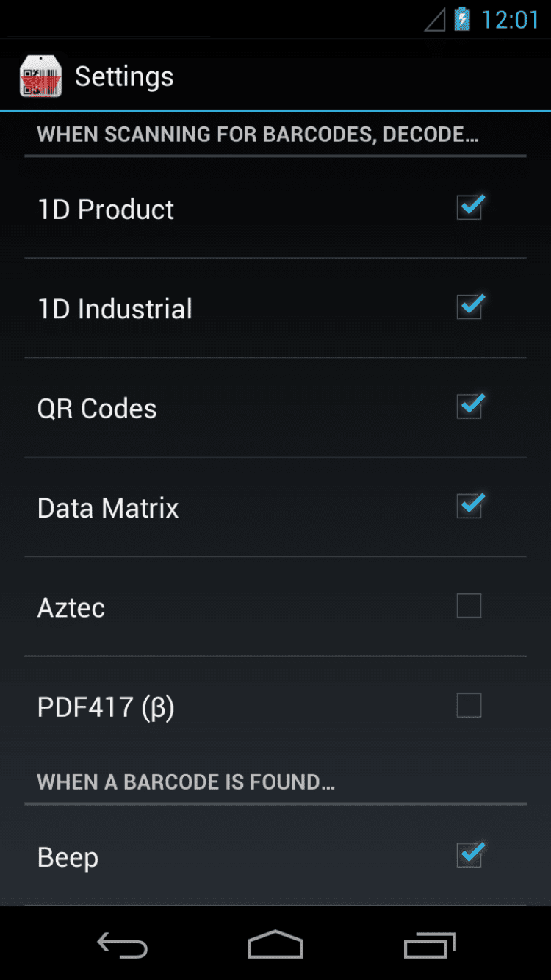Enable the Aztec checkbox

click(469, 606)
